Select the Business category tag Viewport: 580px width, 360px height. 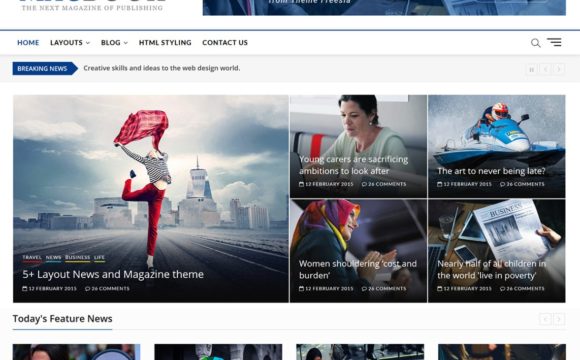pyautogui.click(x=77, y=258)
